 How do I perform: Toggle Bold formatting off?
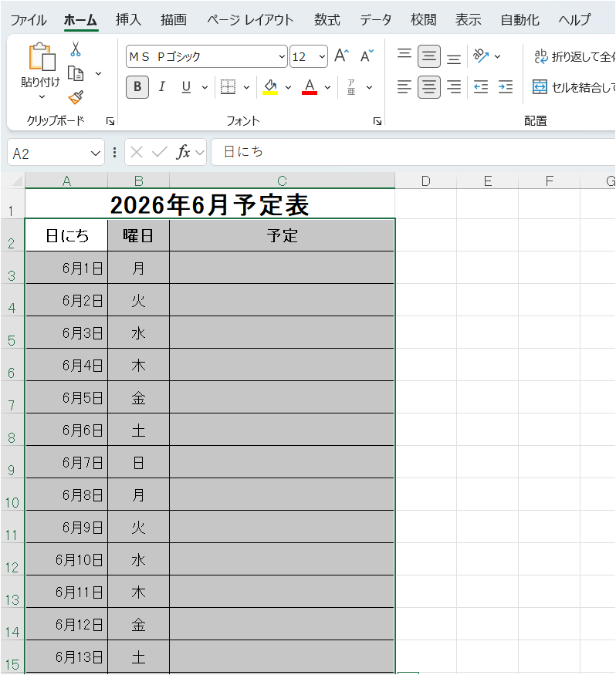click(137, 87)
